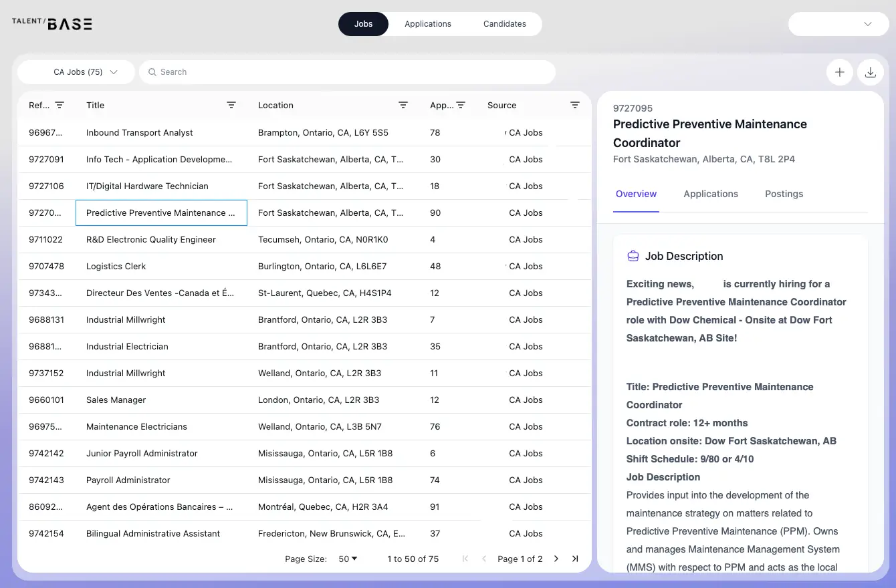Sort by the Title column header
Viewport: 896px width, 588px height.
(x=95, y=105)
